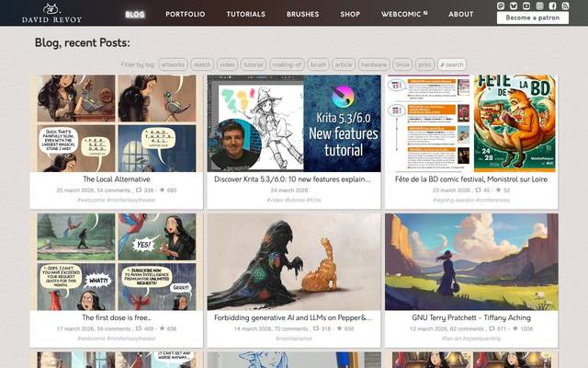
Task: Click star icon on GNU Terry Pratchett post
Action: click(515, 328)
